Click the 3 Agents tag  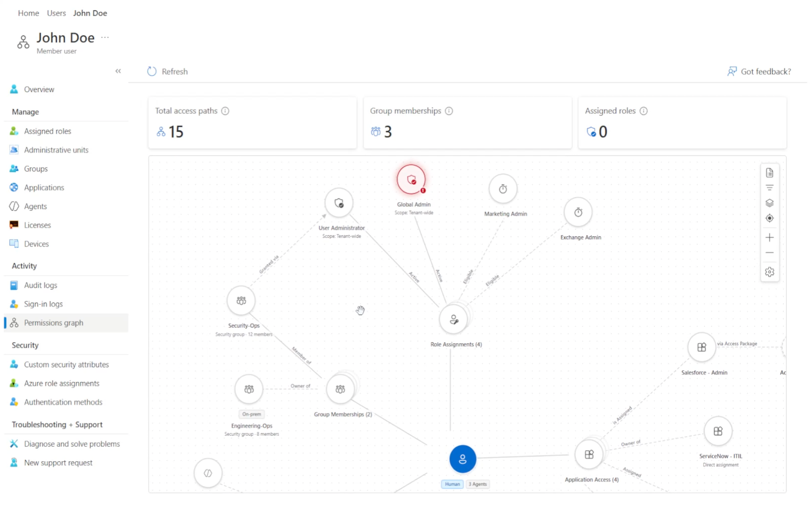[x=477, y=484]
